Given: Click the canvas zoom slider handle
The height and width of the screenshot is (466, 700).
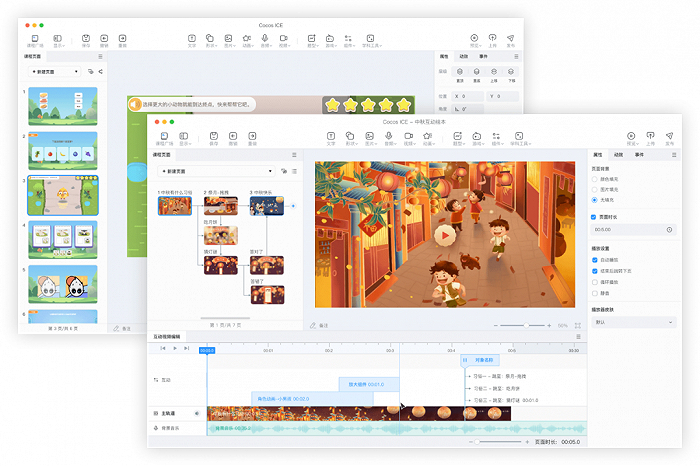Looking at the screenshot, I should coord(528,326).
